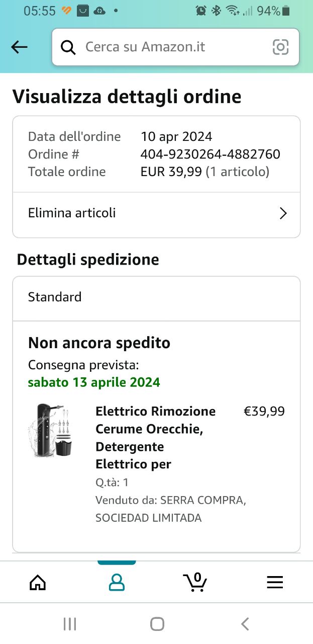Tap order number 404-9230264-4882760

click(210, 154)
